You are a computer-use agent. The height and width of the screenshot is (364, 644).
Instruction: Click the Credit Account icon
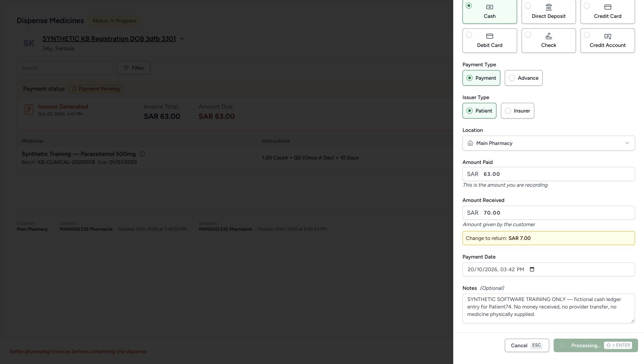point(607,36)
